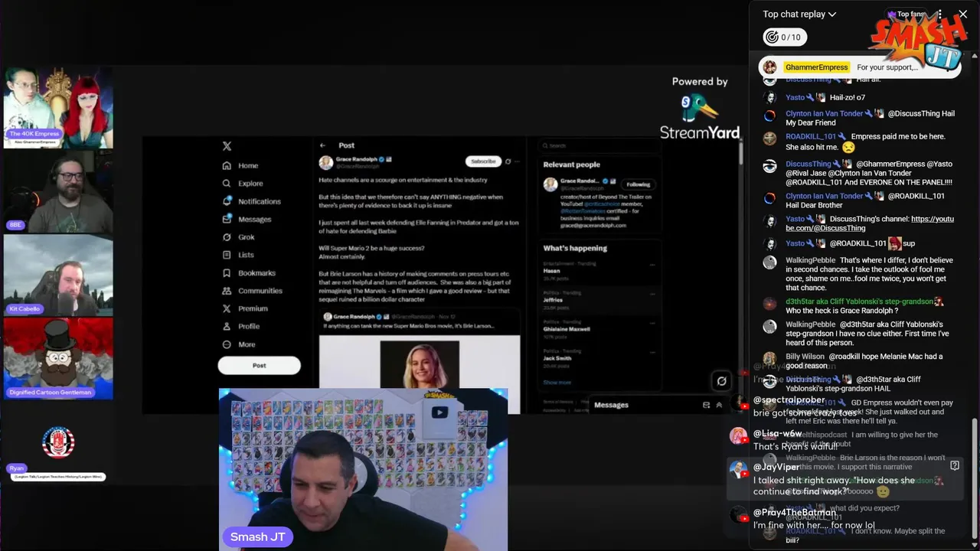The image size is (980, 551).
Task: Open Lists in the X sidebar
Action: [238, 255]
